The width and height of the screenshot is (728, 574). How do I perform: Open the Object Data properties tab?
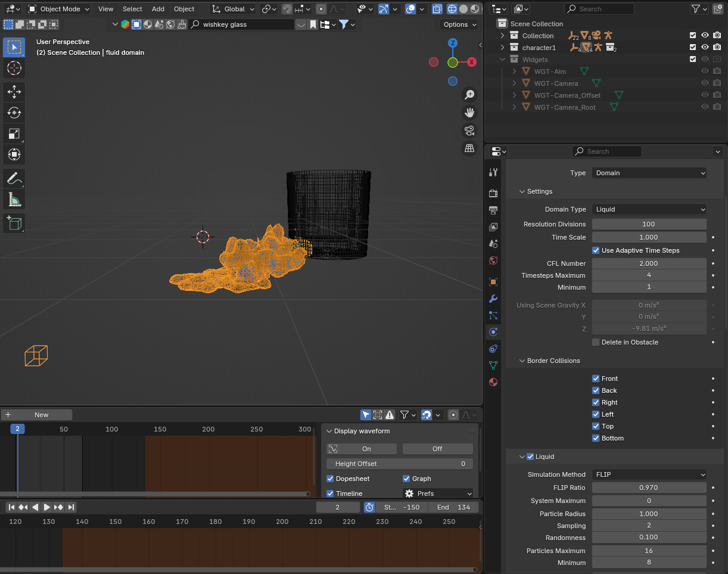click(493, 365)
